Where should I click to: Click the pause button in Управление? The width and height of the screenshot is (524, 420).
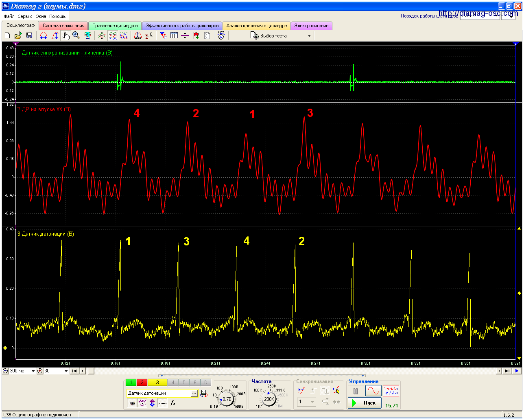pos(356,391)
